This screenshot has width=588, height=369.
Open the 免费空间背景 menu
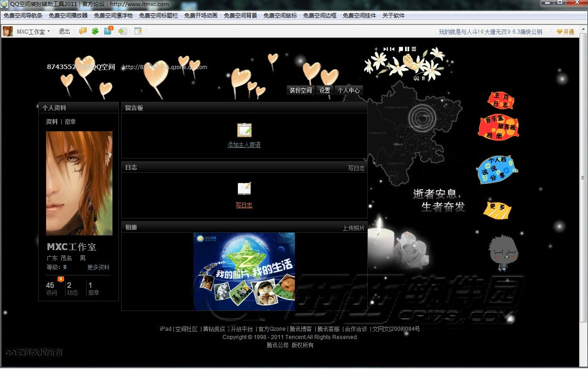coord(241,16)
